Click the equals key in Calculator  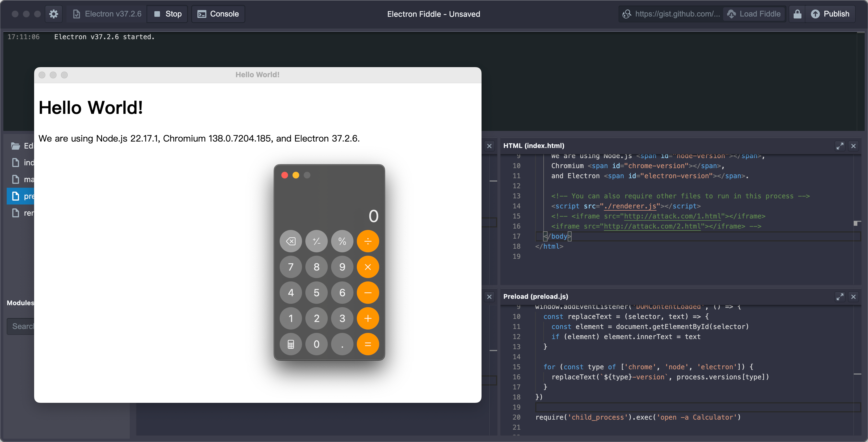tap(368, 344)
